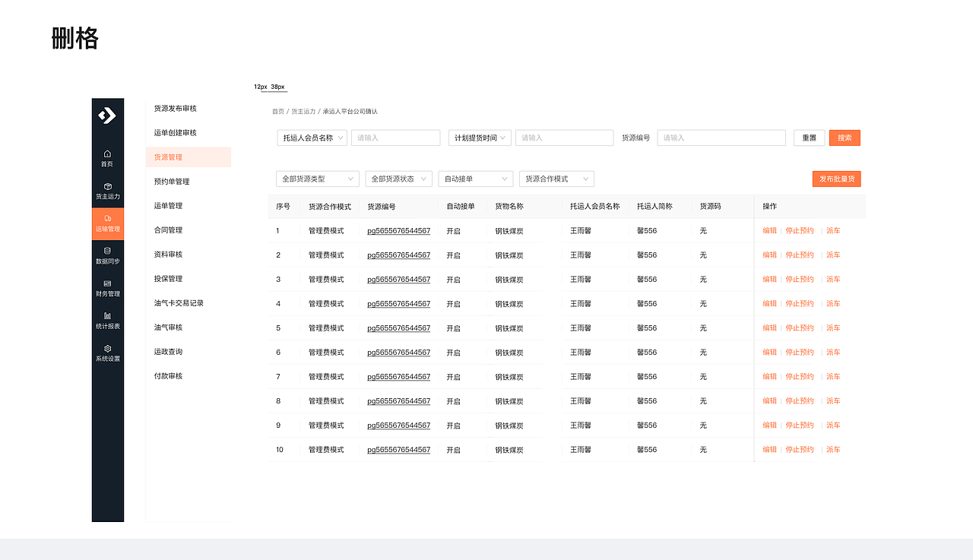Focus input after 托运人会员名称
Screen dimensions: 973x560
[x=395, y=138]
